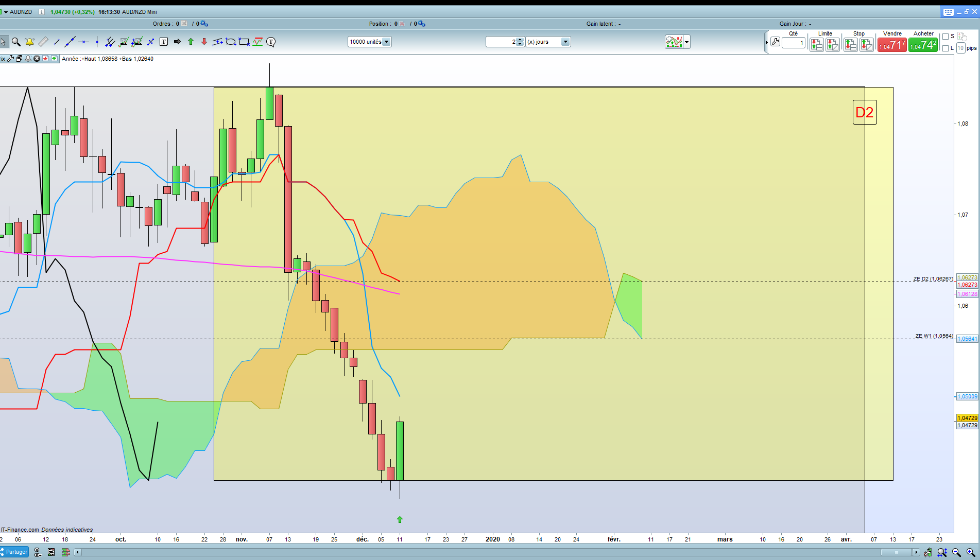Insert a black right arrow marker
The width and height of the screenshot is (980, 560).
177,42
